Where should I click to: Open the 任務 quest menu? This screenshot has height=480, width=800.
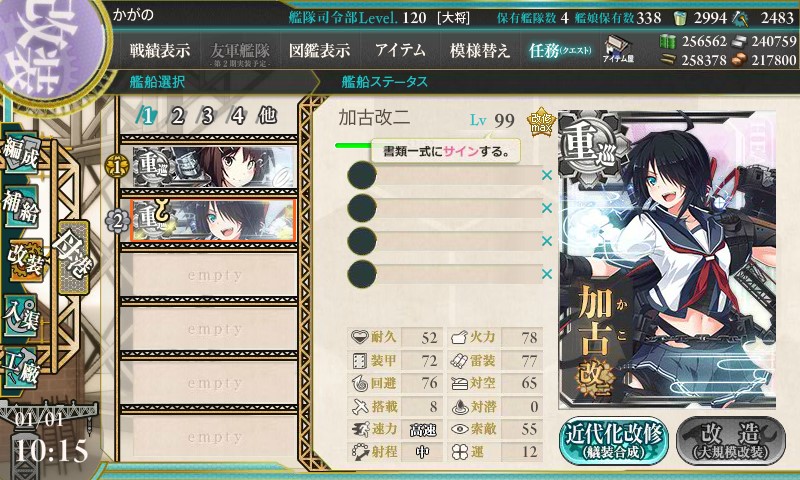tap(560, 50)
